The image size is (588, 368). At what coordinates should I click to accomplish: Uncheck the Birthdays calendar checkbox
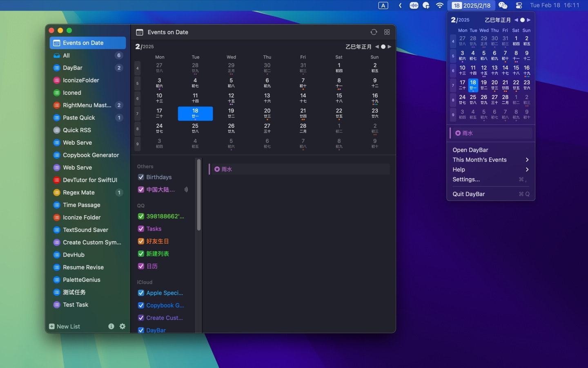(141, 177)
